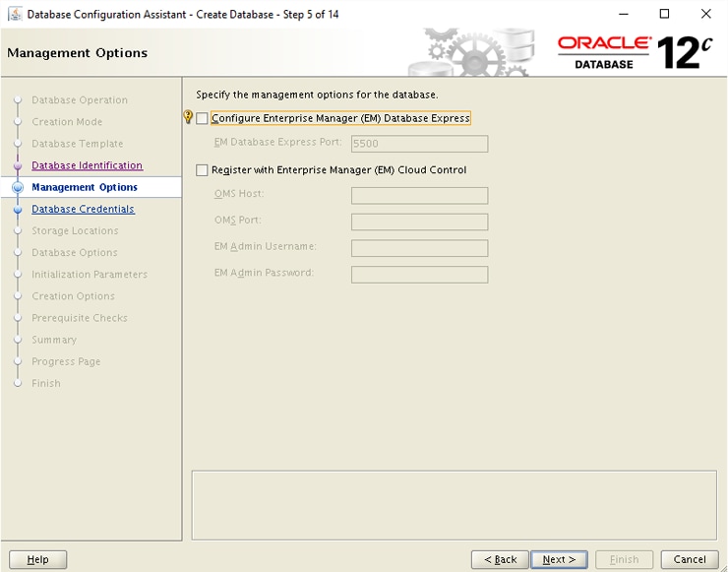Screen dimensions: 728x572
Task: Minimize the Database Configuration Assistant window
Action: [x=623, y=14]
